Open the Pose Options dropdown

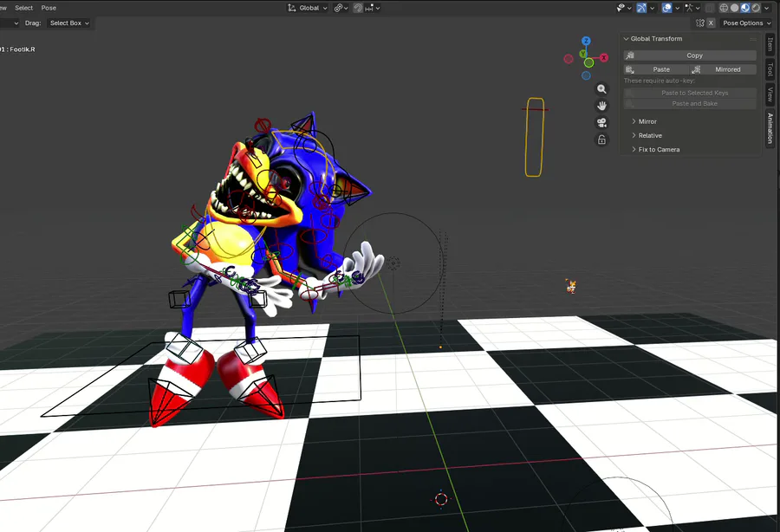point(746,23)
